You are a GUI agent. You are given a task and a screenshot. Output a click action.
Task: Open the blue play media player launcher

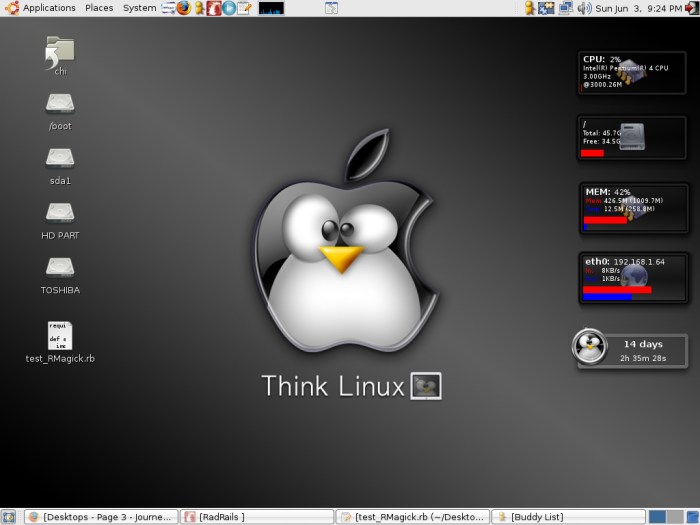coord(229,8)
